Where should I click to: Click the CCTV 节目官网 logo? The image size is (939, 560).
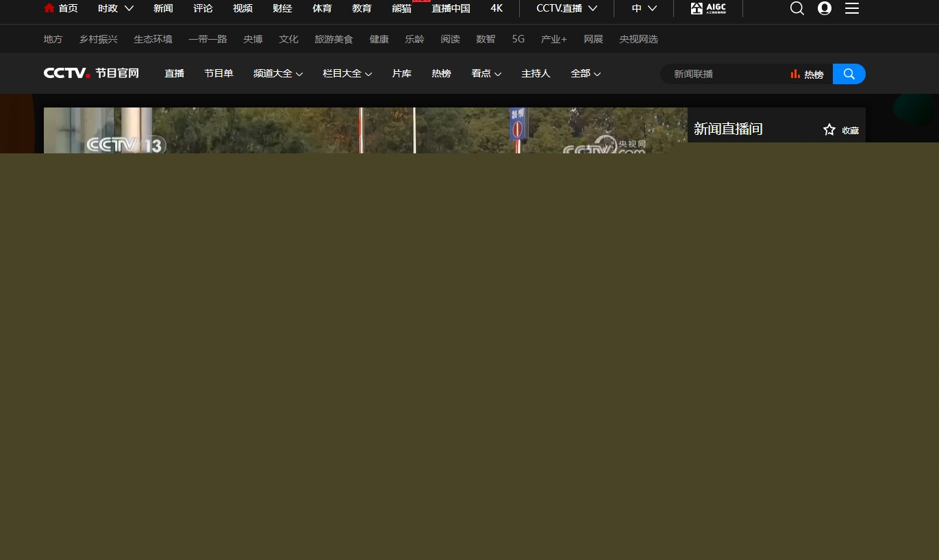91,73
